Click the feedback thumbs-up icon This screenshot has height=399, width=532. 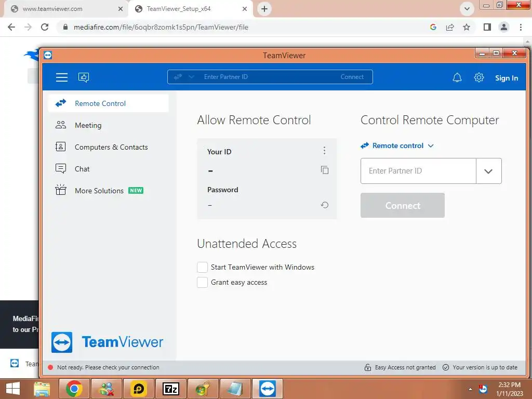[x=84, y=77]
